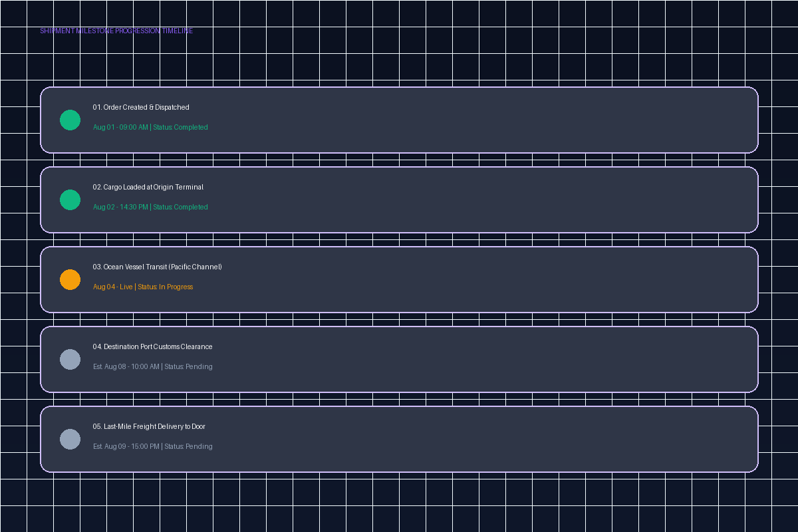Click the gray status dot for Destination Port Customs Clearance
This screenshot has width=798, height=532.
(x=70, y=360)
